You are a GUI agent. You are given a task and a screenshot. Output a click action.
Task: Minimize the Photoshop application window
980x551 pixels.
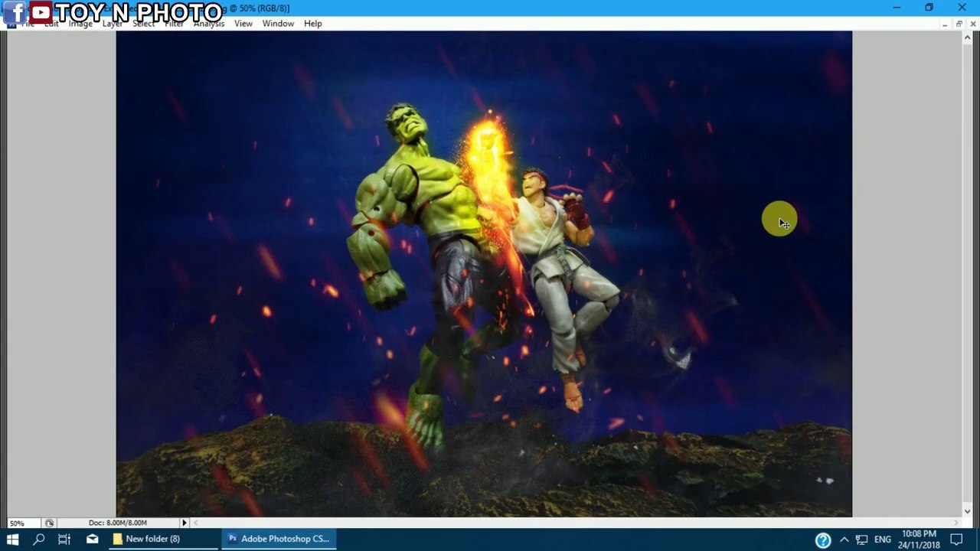(x=897, y=8)
